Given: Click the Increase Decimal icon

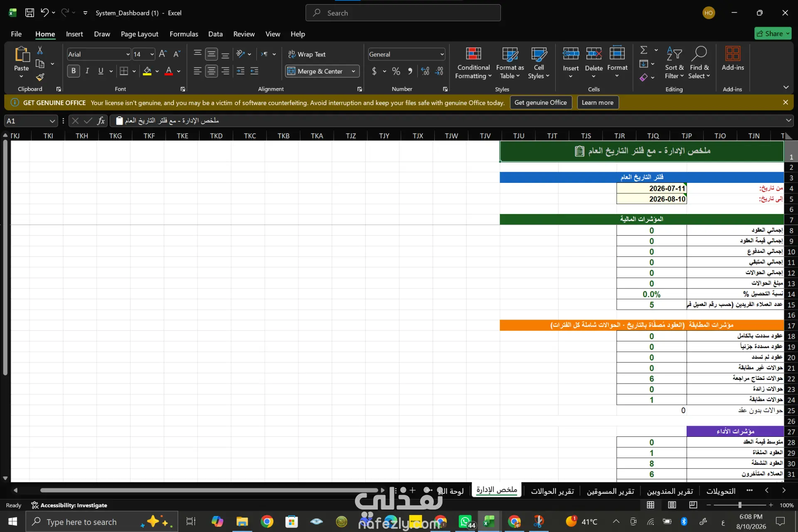Looking at the screenshot, I should click(x=425, y=71).
